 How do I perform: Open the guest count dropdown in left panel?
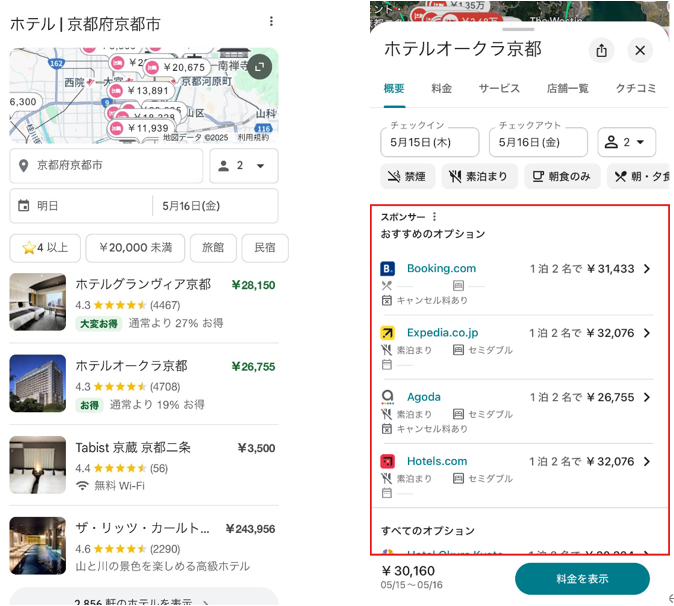point(244,165)
